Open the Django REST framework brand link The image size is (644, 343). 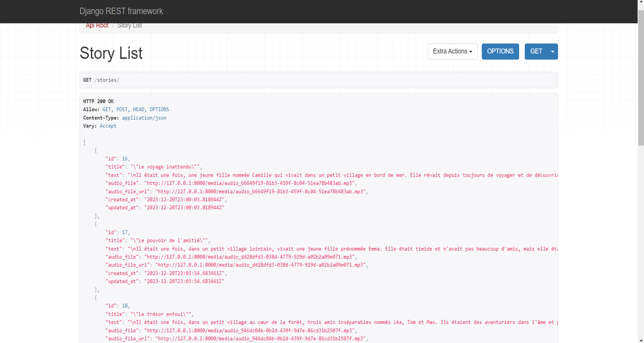[x=121, y=11]
